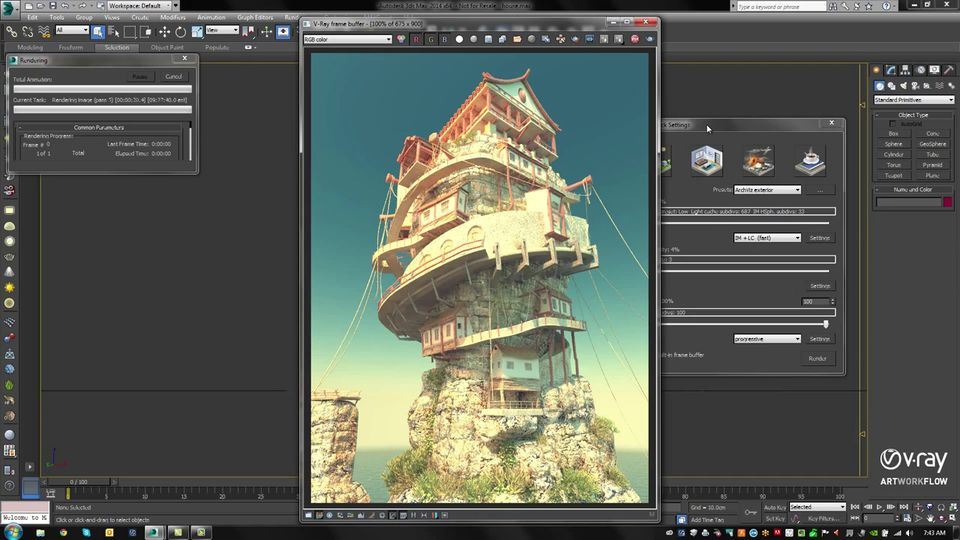Click the Unlink Selection tool
Screen dimensions: 960x540
pos(28,31)
